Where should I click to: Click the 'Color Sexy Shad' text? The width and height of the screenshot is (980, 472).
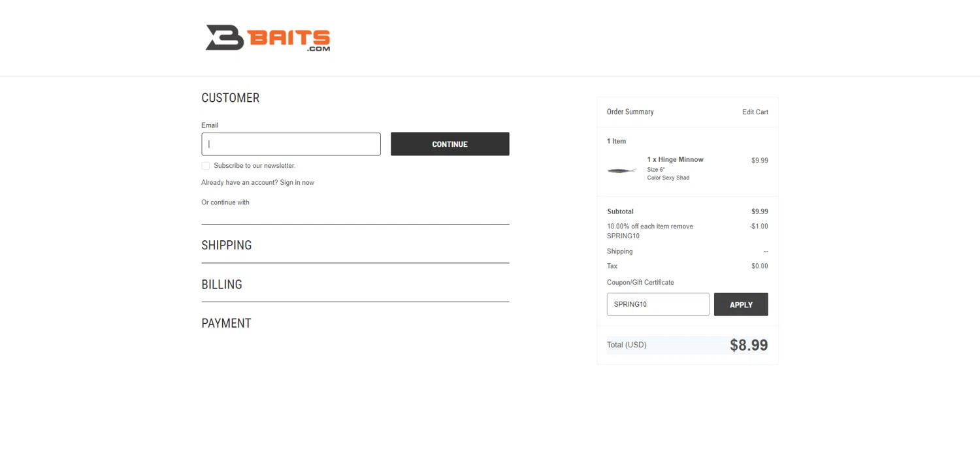668,178
